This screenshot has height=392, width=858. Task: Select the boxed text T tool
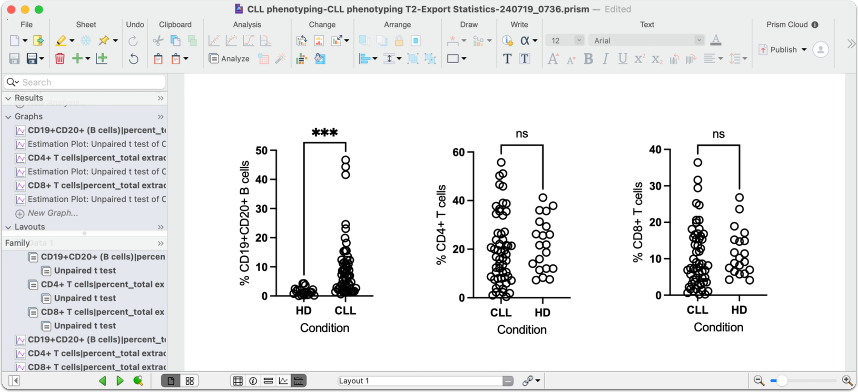coord(524,59)
